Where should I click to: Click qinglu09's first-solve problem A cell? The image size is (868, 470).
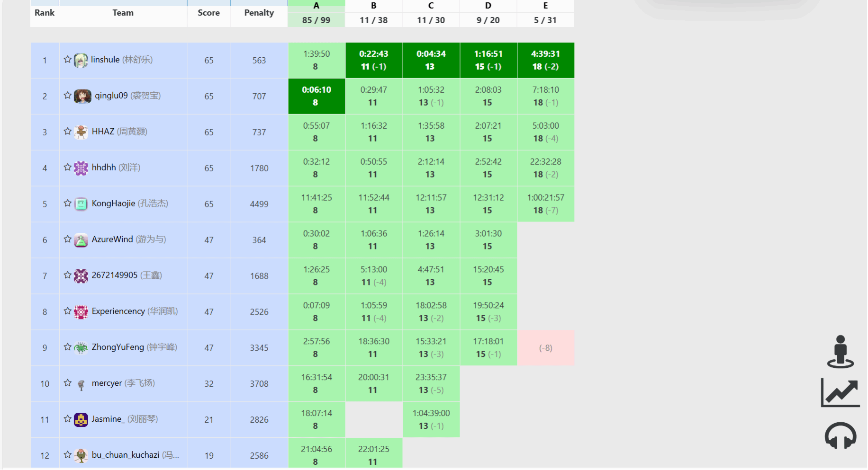point(316,96)
